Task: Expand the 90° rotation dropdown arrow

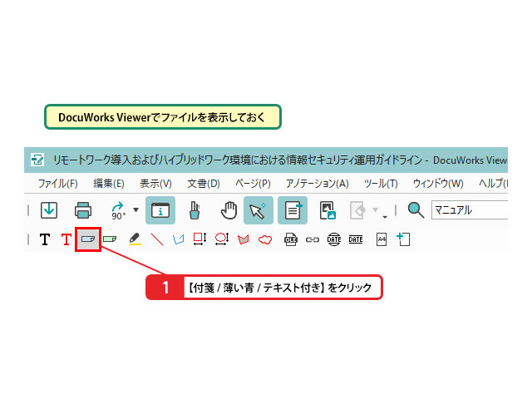Action: (x=135, y=210)
